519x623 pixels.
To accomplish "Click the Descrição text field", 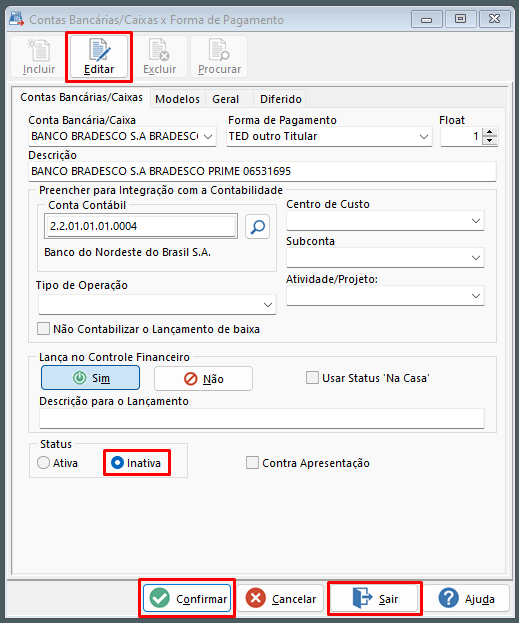I will tap(262, 171).
